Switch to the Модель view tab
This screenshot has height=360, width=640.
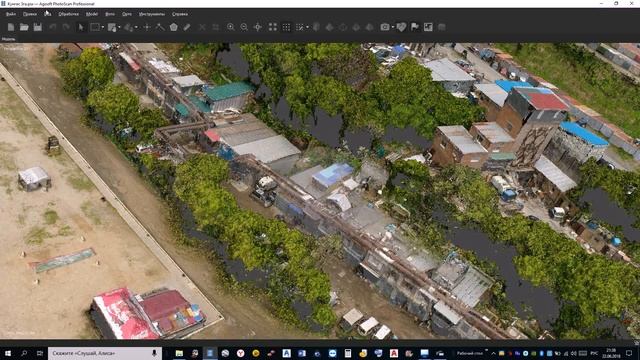point(9,39)
